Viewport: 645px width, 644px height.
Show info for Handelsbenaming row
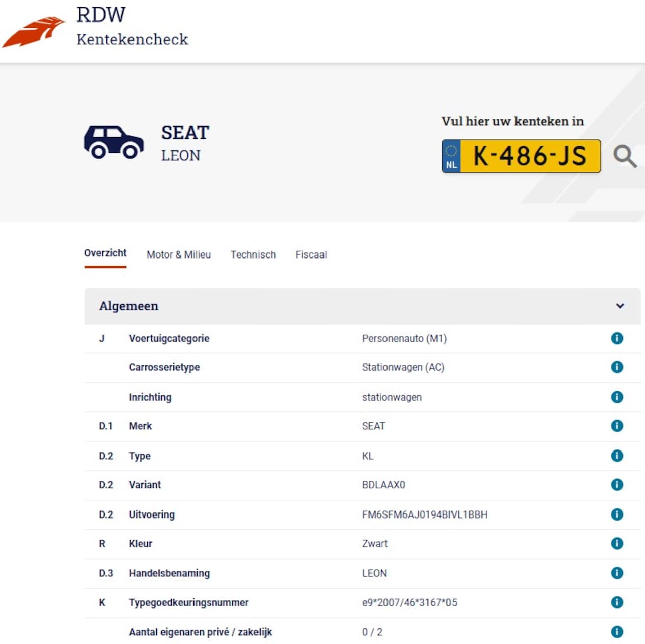point(617,573)
